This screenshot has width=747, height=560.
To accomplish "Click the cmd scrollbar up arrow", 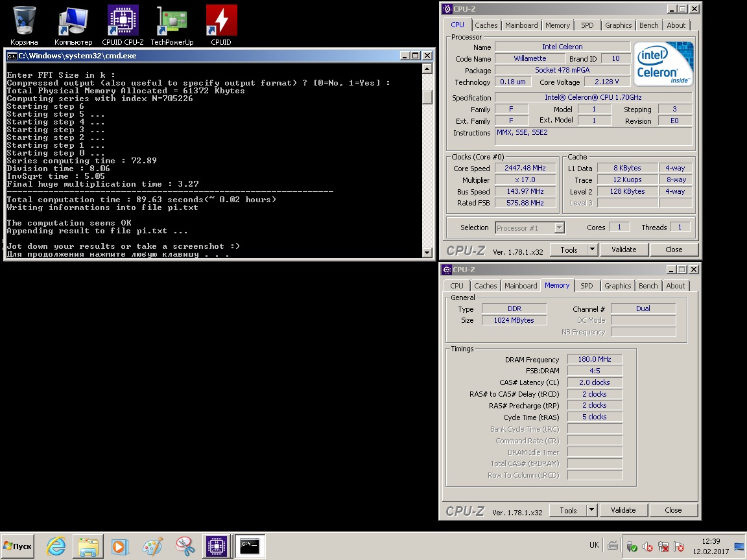I will pos(427,69).
